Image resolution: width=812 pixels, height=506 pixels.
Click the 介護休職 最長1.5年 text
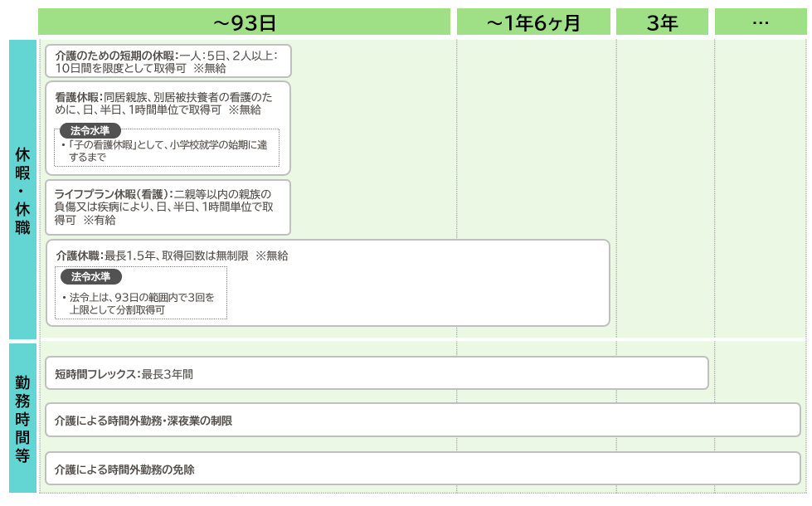point(172,255)
